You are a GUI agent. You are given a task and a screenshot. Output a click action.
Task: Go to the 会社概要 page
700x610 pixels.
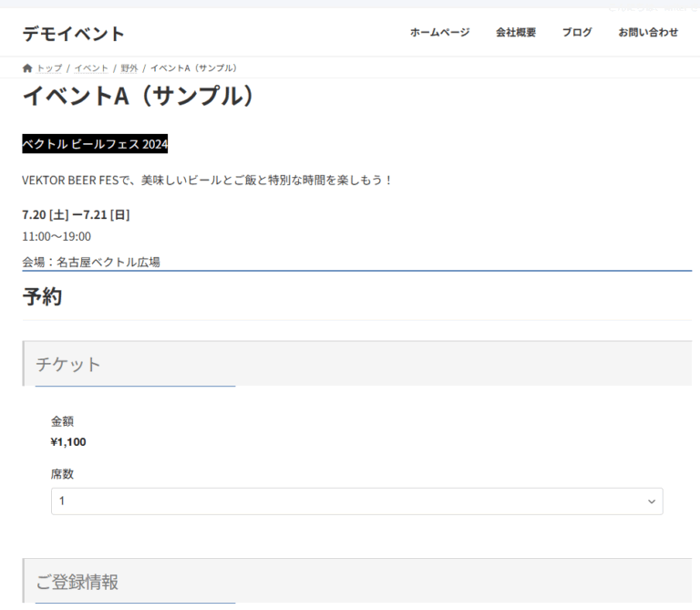(x=516, y=33)
